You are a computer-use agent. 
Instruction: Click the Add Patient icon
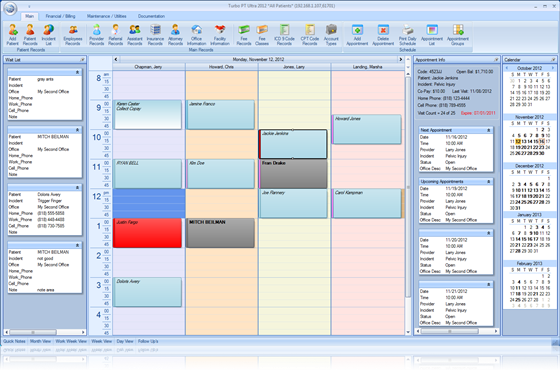[x=12, y=35]
